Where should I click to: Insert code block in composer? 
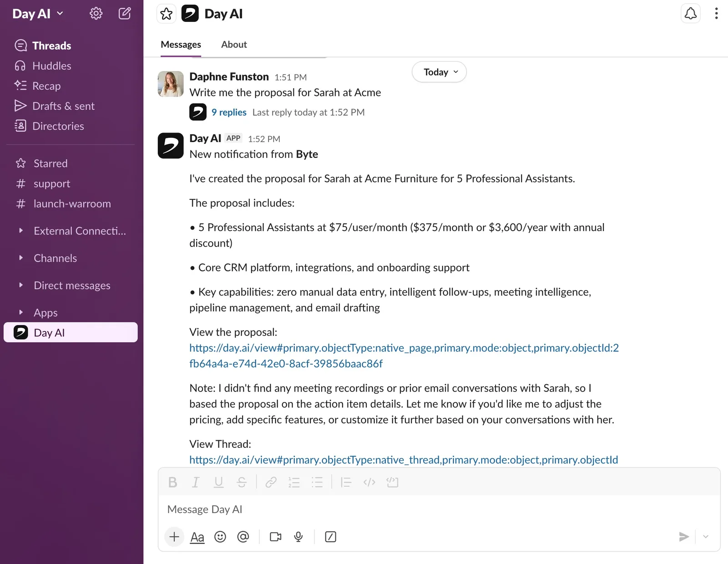pos(392,482)
